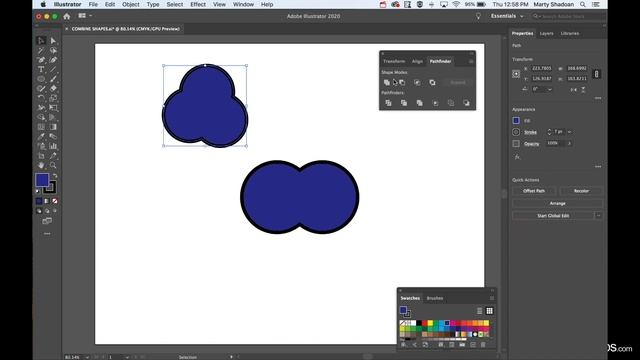640x360 pixels.
Task: Pick the Magic Wand tool
Action: point(41,50)
